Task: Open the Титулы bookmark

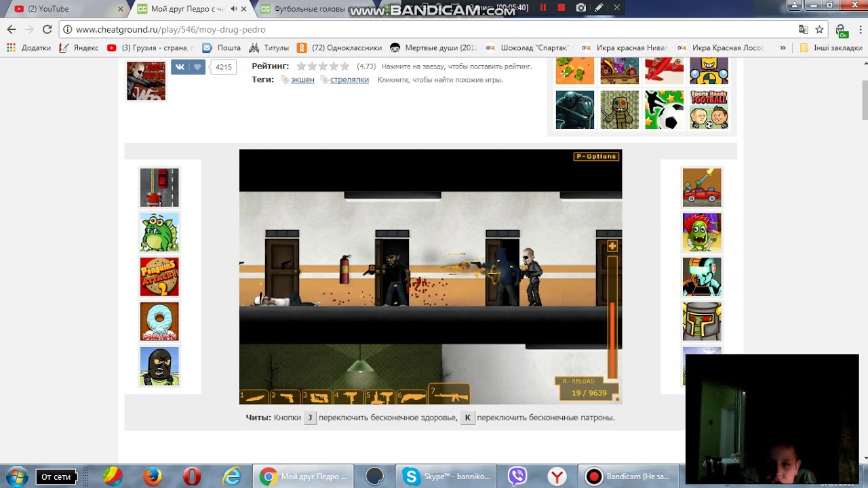Action: (x=269, y=48)
